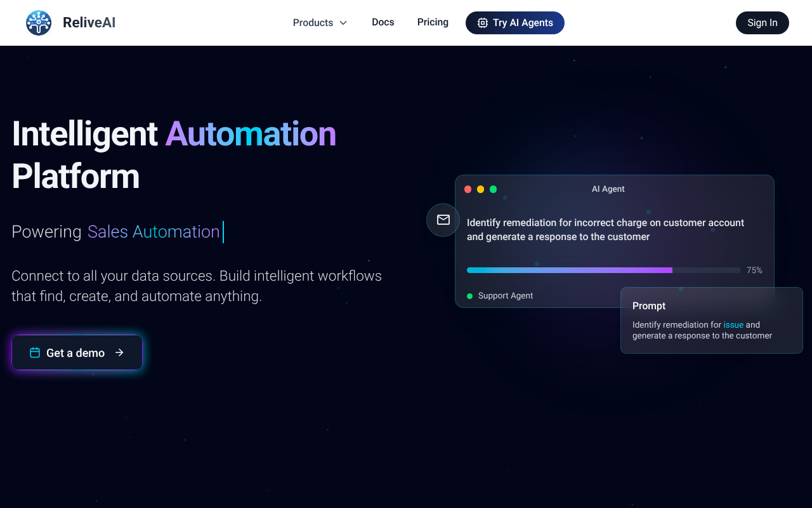Click the red traffic light dot on AI Agent window
This screenshot has width=812, height=508.
[468, 189]
